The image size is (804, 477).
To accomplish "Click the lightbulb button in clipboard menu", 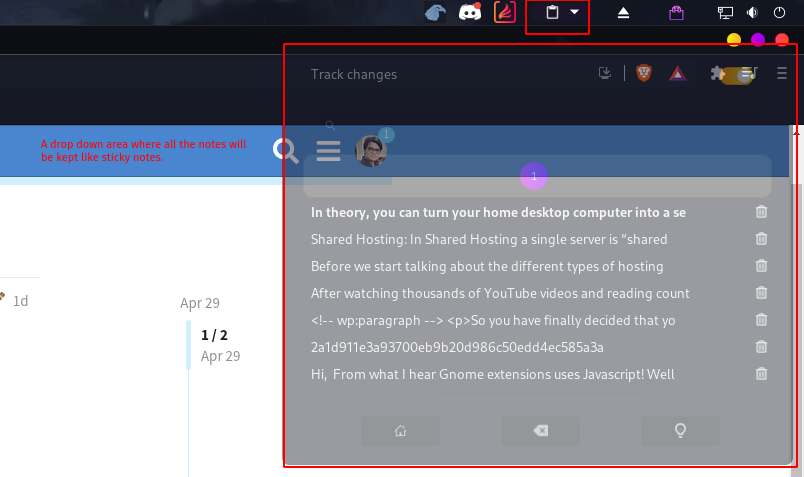I will pos(680,430).
